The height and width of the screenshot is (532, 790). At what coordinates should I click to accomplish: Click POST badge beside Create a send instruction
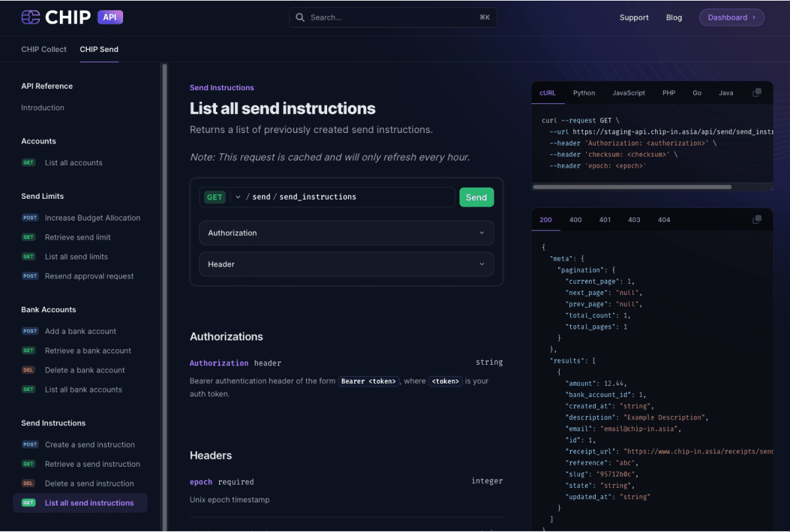click(30, 444)
